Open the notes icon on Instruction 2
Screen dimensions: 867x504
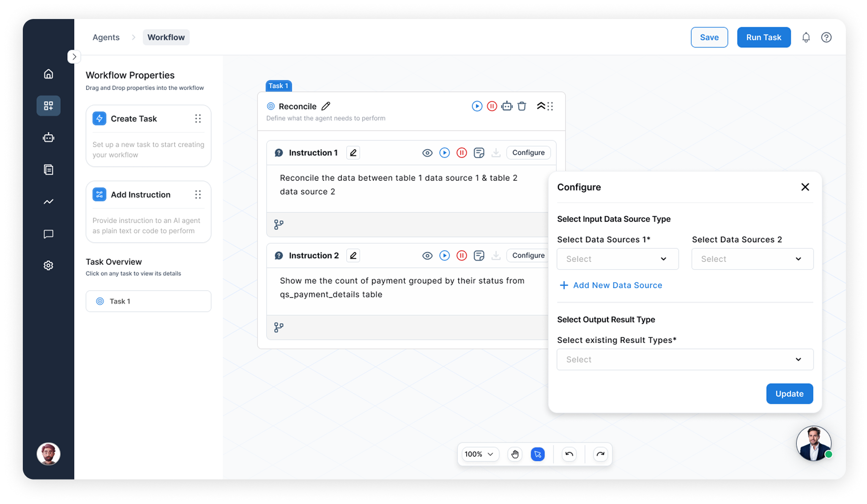click(479, 256)
